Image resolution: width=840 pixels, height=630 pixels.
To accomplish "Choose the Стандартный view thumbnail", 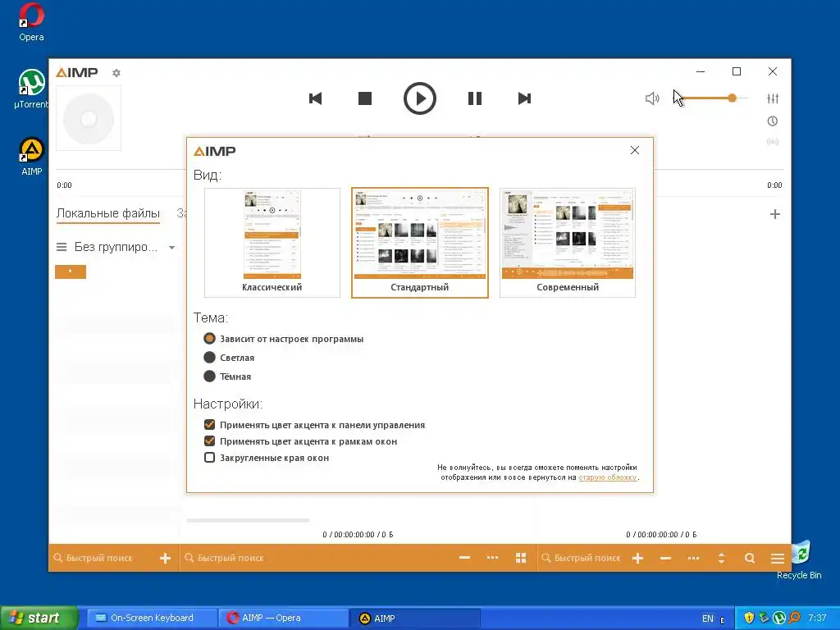I will click(x=419, y=243).
